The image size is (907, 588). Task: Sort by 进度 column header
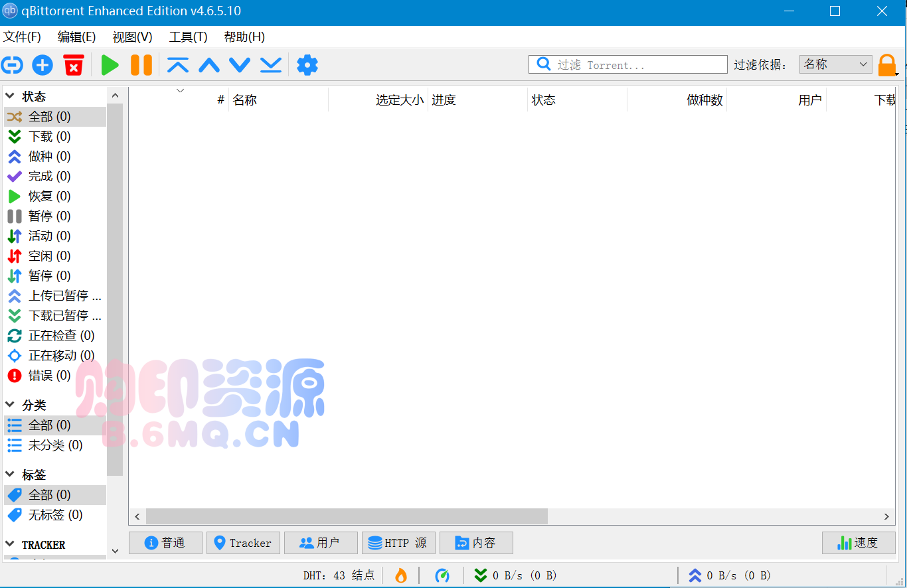(x=477, y=100)
